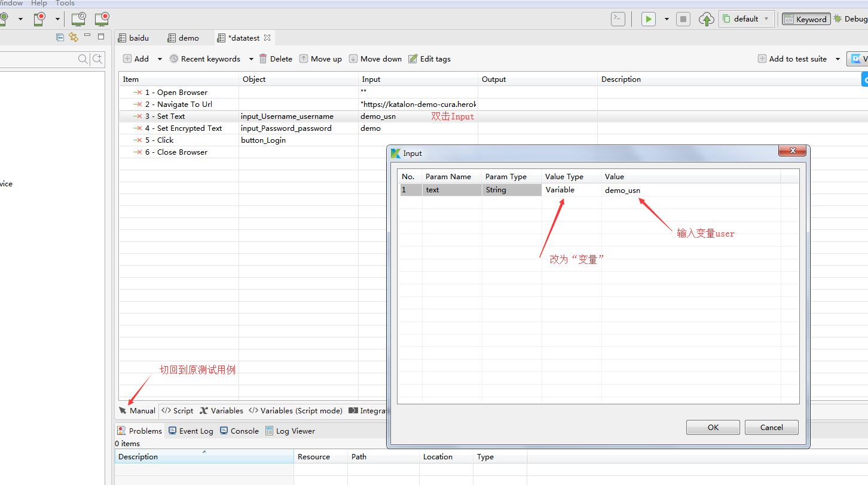Click Recent keywords button
The width and height of the screenshot is (868, 485).
point(204,59)
